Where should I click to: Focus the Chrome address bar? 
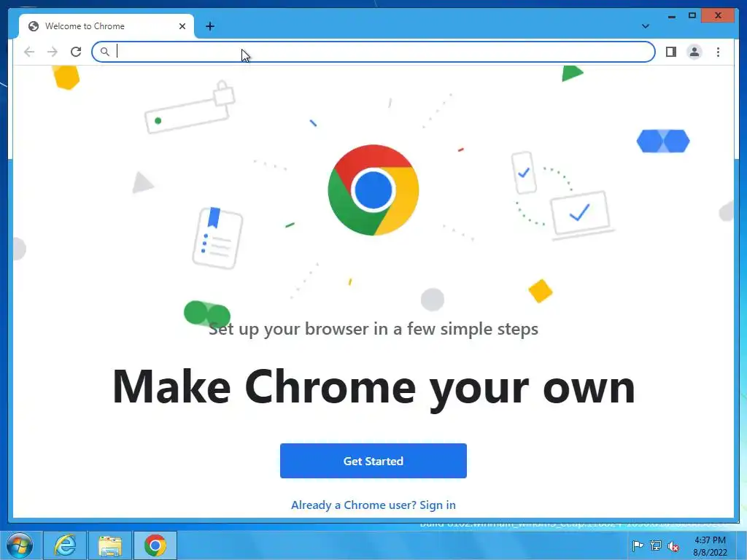pos(373,52)
